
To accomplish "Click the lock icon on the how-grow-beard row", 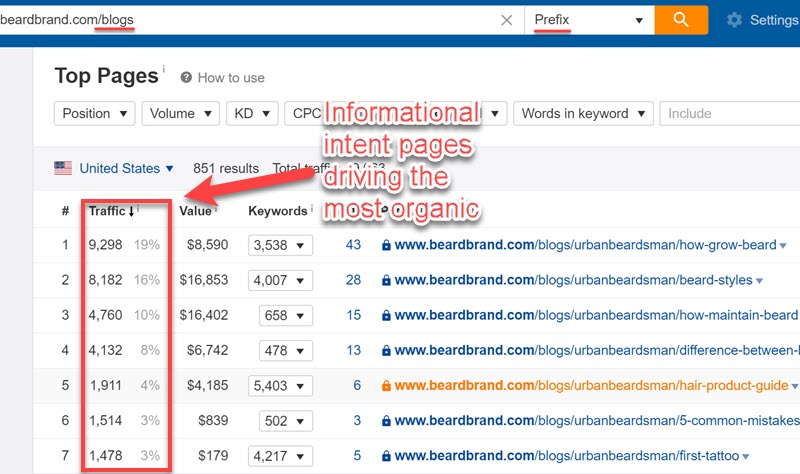I will tap(386, 245).
